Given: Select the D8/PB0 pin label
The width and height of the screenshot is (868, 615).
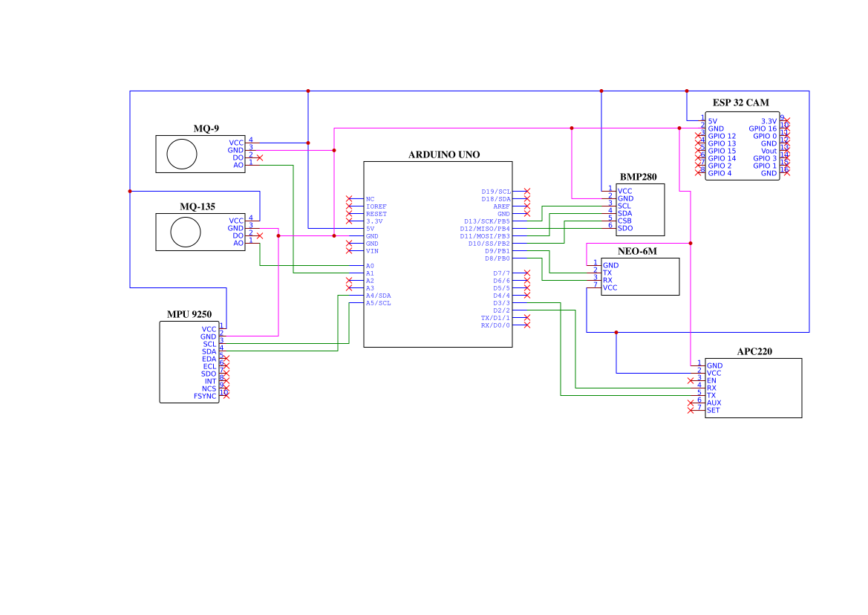Looking at the screenshot, I should point(497,258).
